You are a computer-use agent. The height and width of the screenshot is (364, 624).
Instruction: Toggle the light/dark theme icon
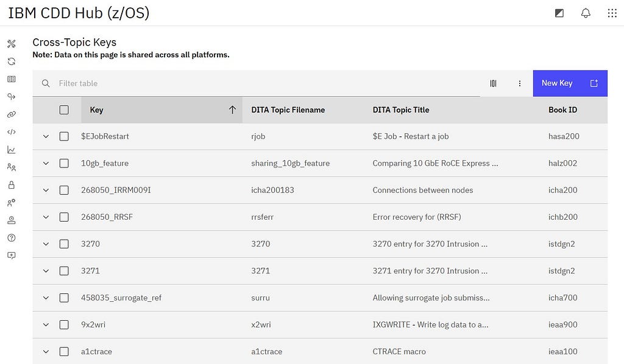pos(559,13)
